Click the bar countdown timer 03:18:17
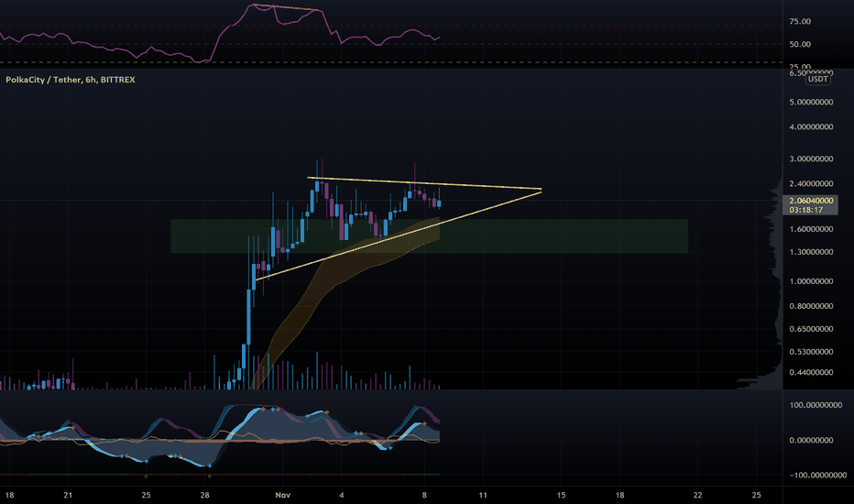The image size is (854, 504). point(805,210)
